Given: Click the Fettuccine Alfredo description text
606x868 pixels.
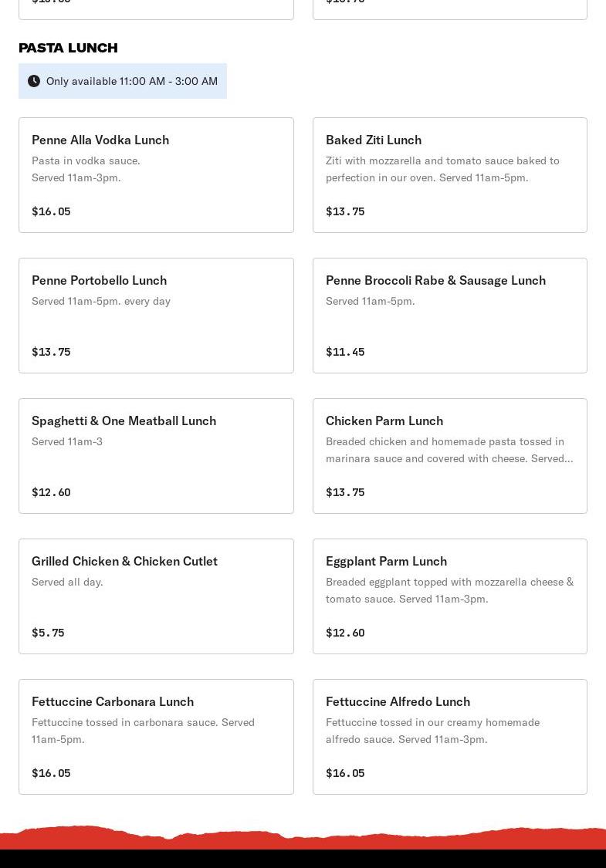Looking at the screenshot, I should [432, 731].
